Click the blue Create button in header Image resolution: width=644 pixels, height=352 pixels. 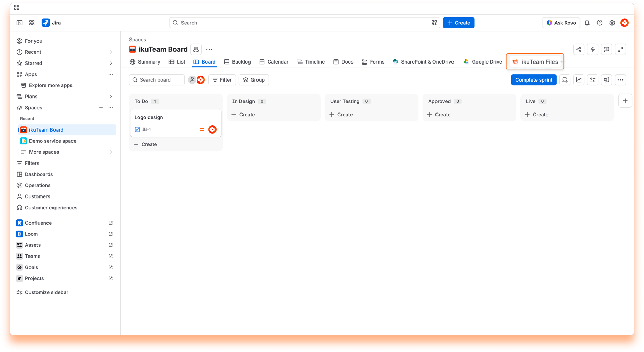click(459, 23)
